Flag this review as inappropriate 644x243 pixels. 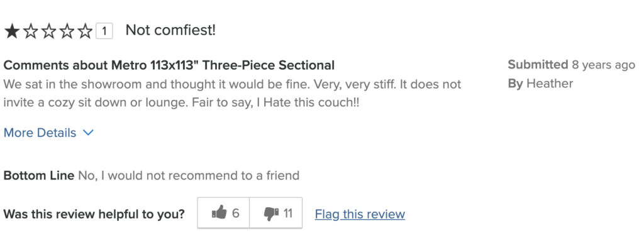[x=360, y=214]
